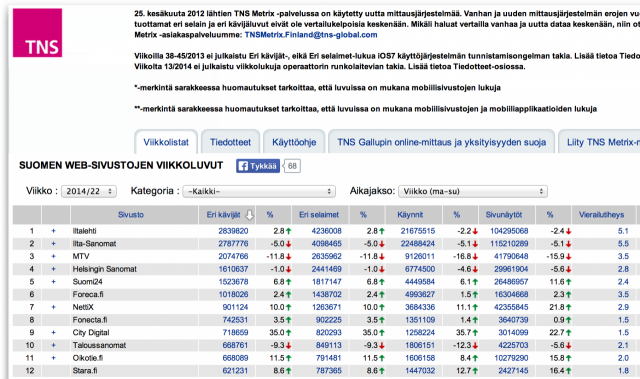640x379 pixels.
Task: Click the sort arrow icon beside Eri kävijät
Action: point(249,215)
